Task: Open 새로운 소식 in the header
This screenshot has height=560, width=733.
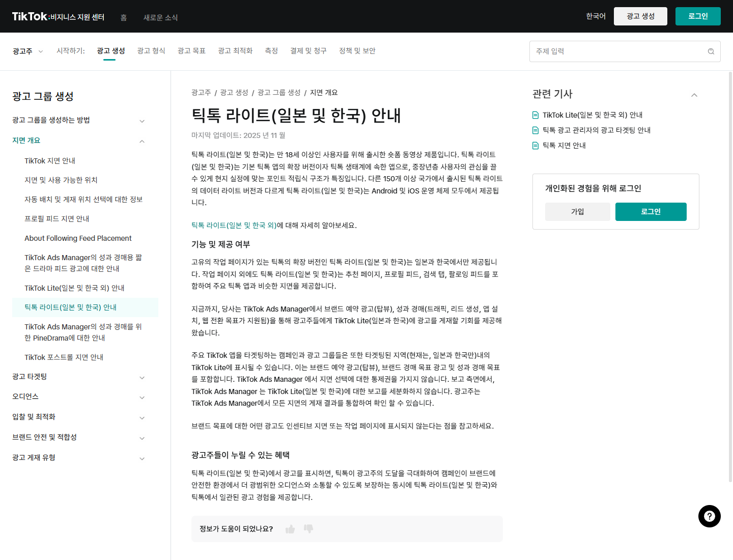Action: point(160,17)
